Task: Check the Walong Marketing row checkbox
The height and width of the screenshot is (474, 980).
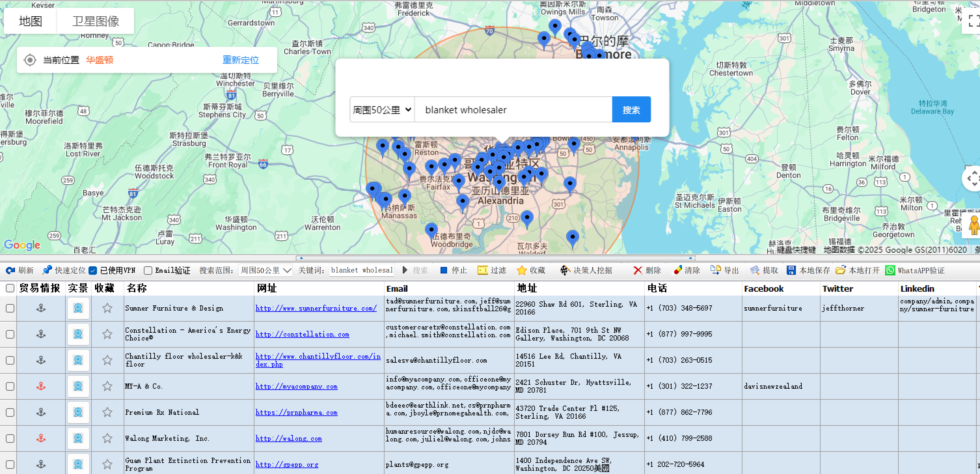Action: tap(10, 438)
